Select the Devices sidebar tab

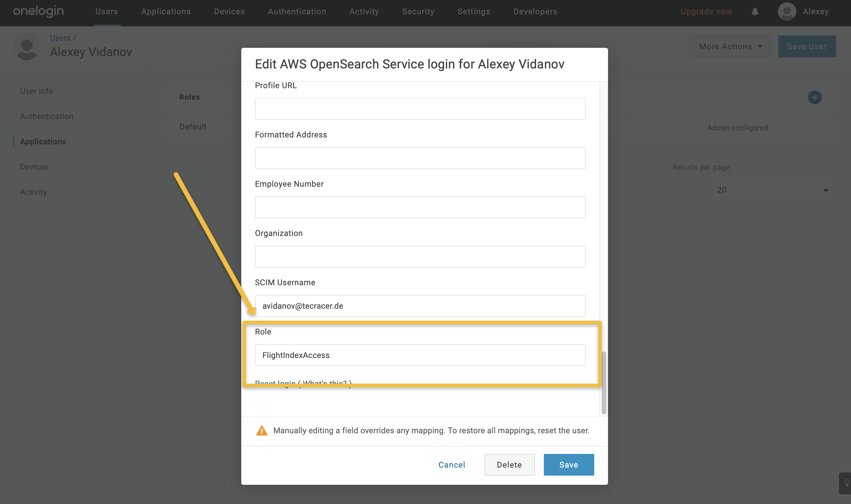[34, 166]
